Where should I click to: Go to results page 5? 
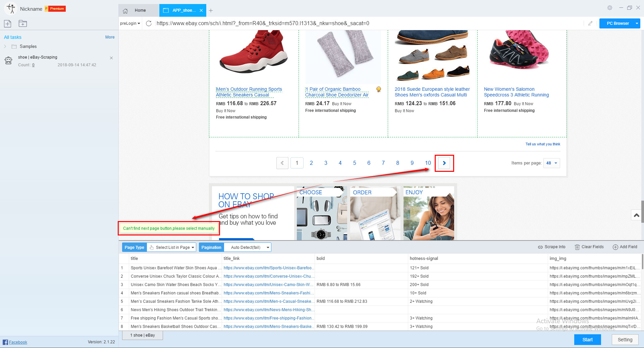pyautogui.click(x=355, y=163)
